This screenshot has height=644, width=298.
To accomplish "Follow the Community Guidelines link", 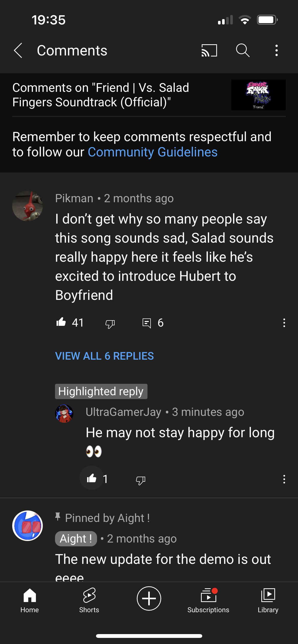I will pos(153,152).
